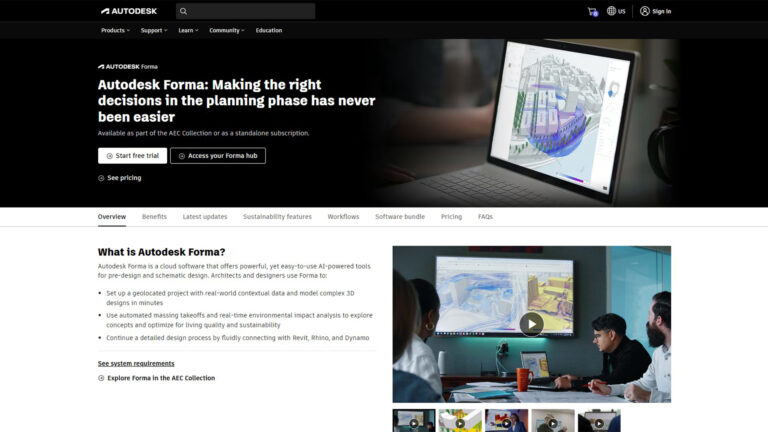Open the See pricing link
This screenshot has width=768, height=432.
[124, 178]
